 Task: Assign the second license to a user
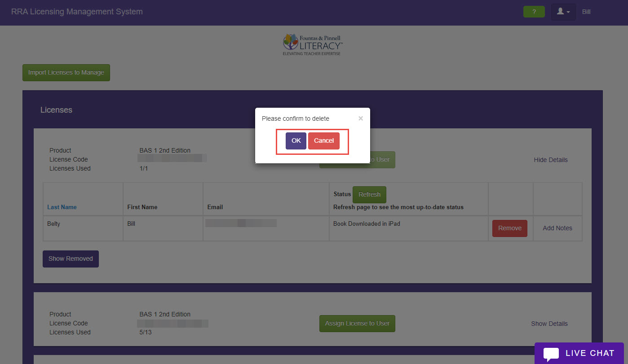[357, 323]
